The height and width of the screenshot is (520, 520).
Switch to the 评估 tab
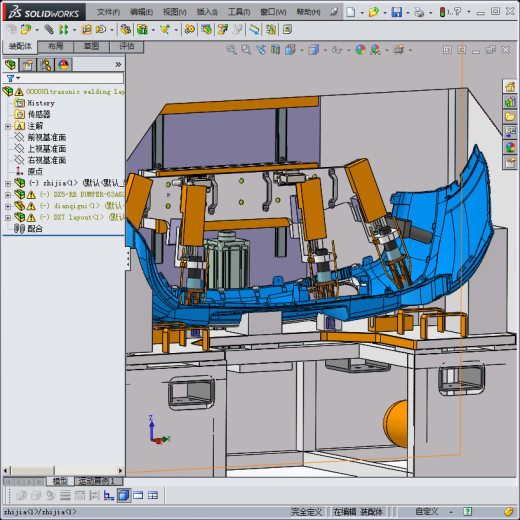pos(127,46)
